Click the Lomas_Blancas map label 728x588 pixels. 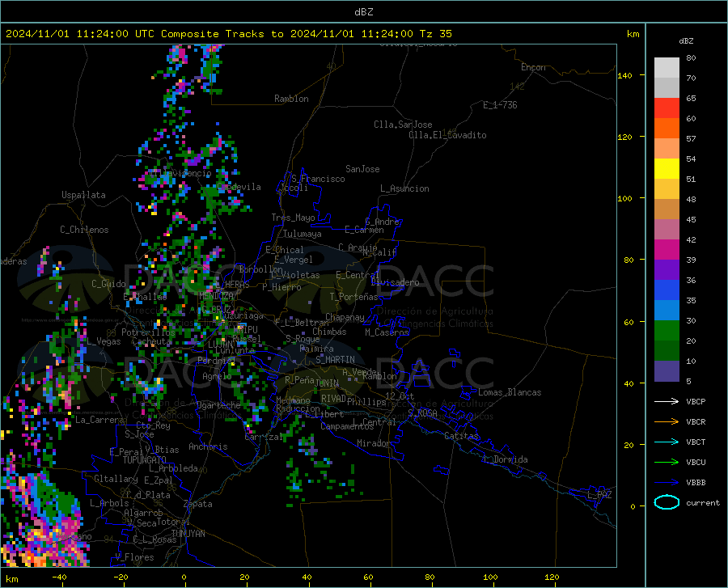[x=510, y=392]
